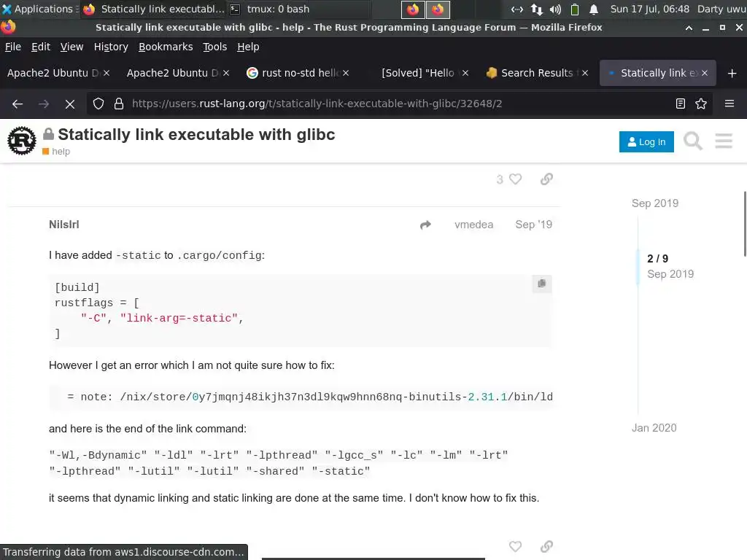747x560 pixels.
Task: Open the forum hamburger menu
Action: (x=724, y=141)
